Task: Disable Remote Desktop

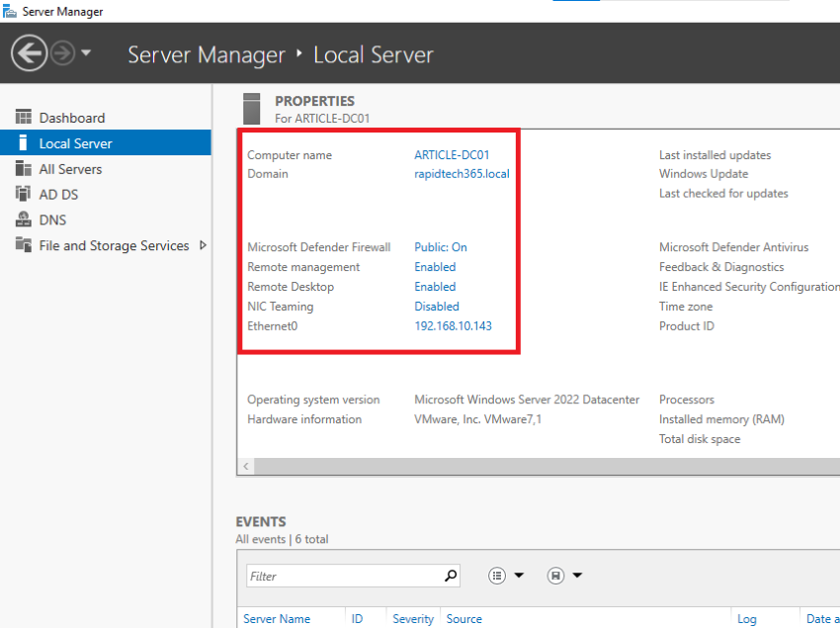Action: (433, 286)
